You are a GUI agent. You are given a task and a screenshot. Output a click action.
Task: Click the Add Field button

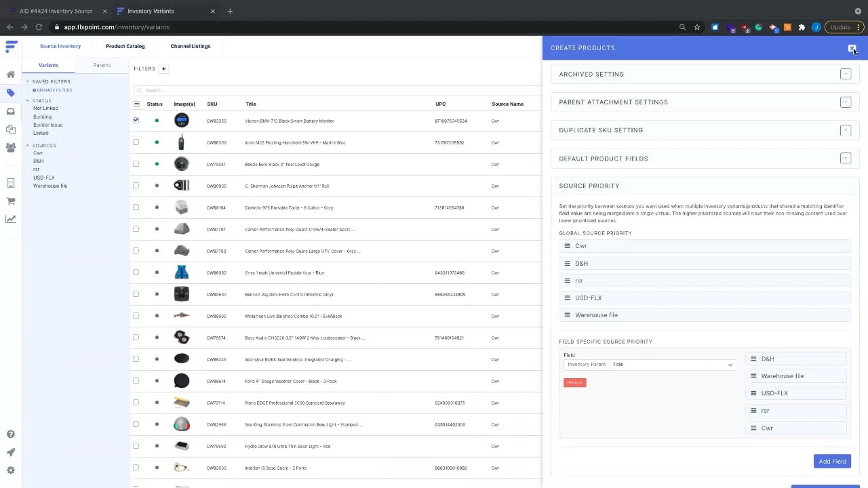832,462
